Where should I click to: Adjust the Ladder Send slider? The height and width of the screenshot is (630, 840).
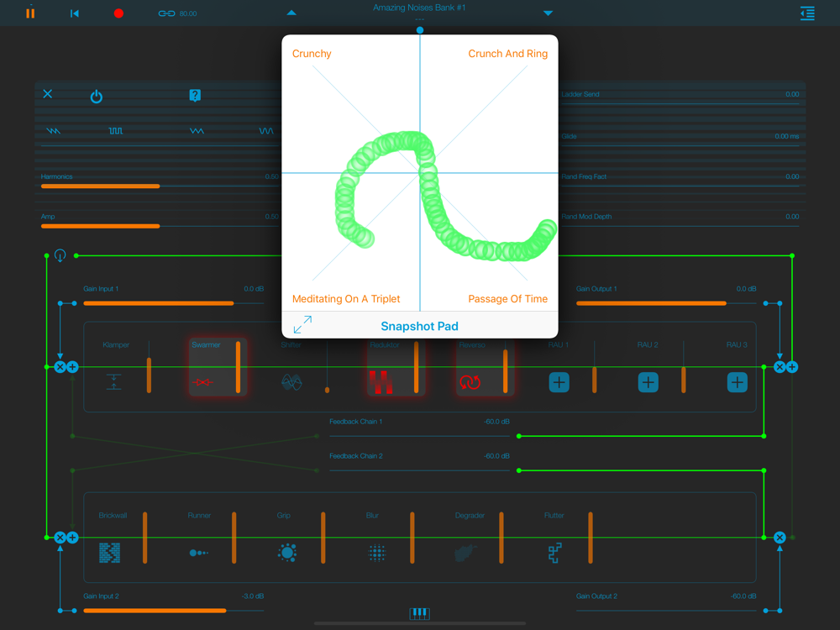(x=680, y=104)
